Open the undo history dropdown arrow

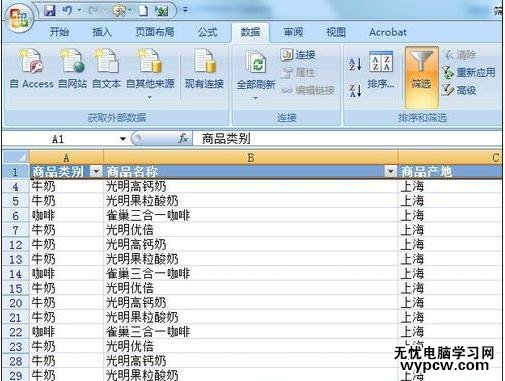tap(79, 11)
